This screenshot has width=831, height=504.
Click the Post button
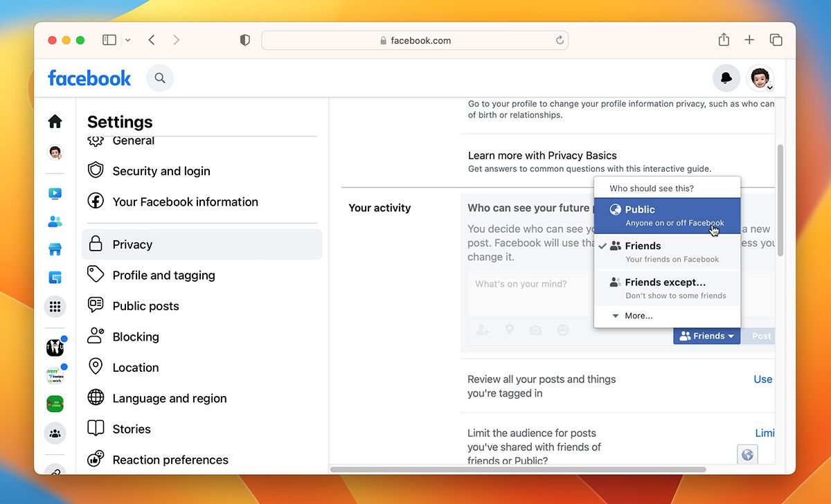760,336
